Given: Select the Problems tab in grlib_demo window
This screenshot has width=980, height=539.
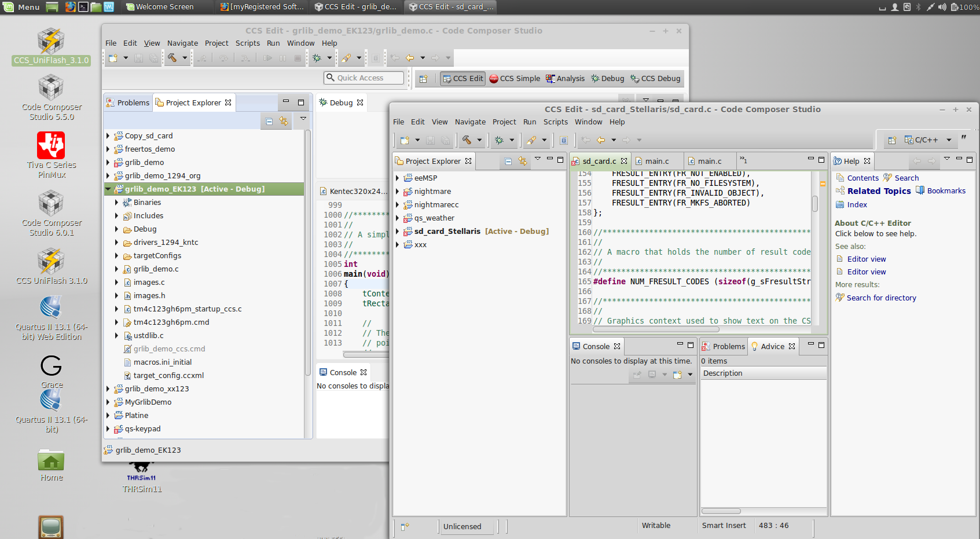Looking at the screenshot, I should pyautogui.click(x=128, y=103).
